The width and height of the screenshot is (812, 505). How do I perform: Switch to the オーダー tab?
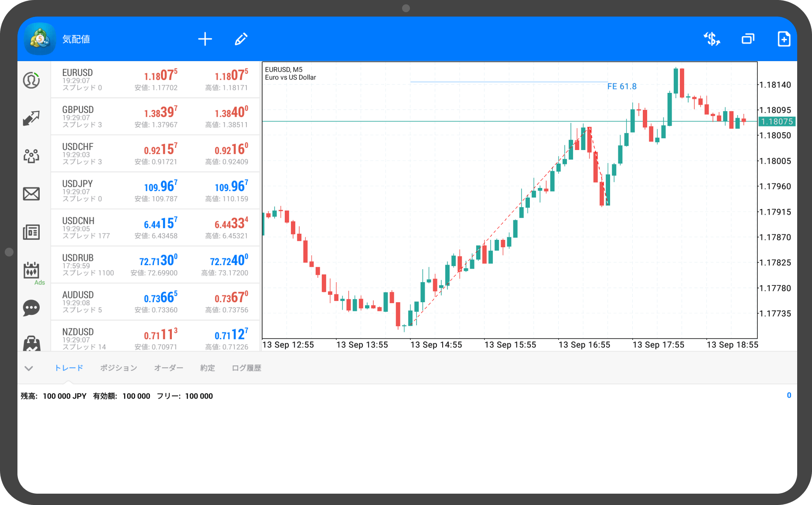(169, 368)
